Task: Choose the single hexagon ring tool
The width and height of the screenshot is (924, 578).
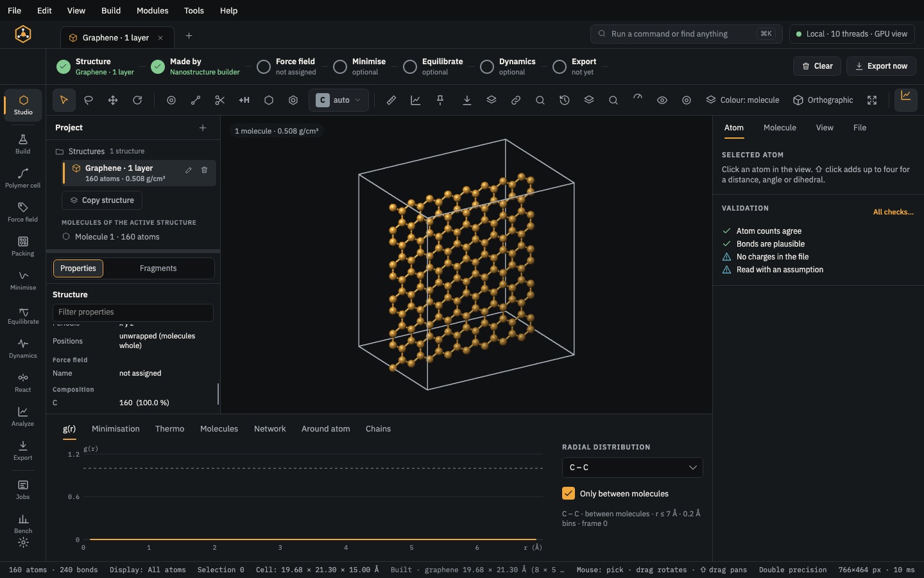Action: pyautogui.click(x=269, y=100)
